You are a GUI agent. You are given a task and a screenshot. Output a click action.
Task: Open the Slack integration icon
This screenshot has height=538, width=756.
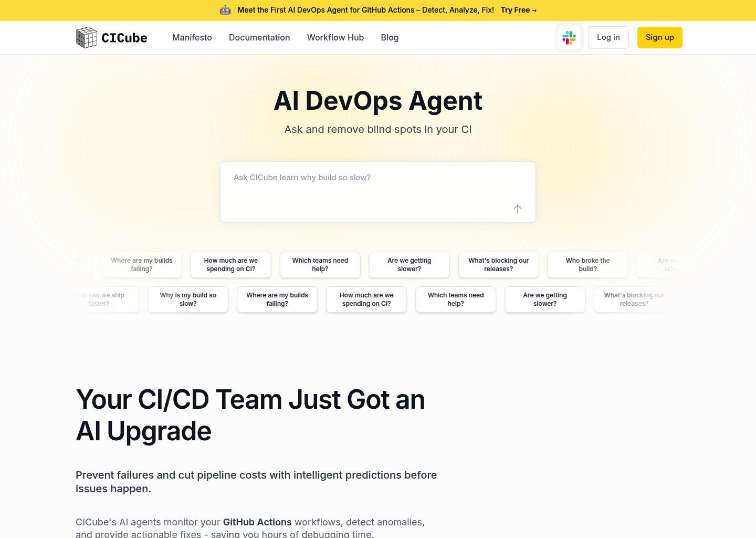tap(569, 37)
